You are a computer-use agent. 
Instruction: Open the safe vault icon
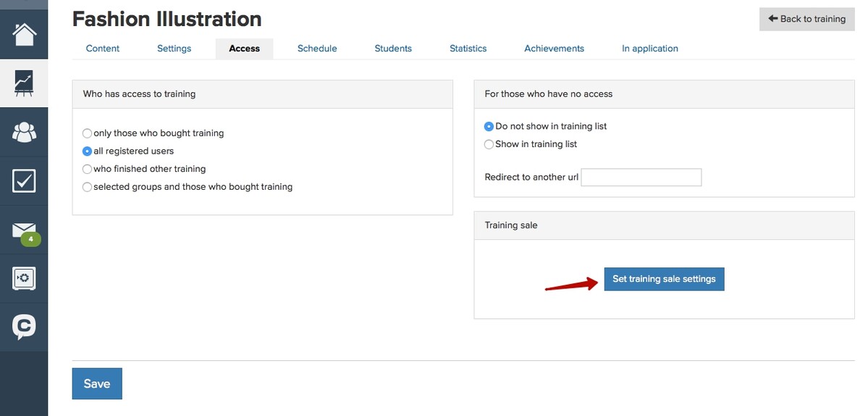tap(24, 278)
